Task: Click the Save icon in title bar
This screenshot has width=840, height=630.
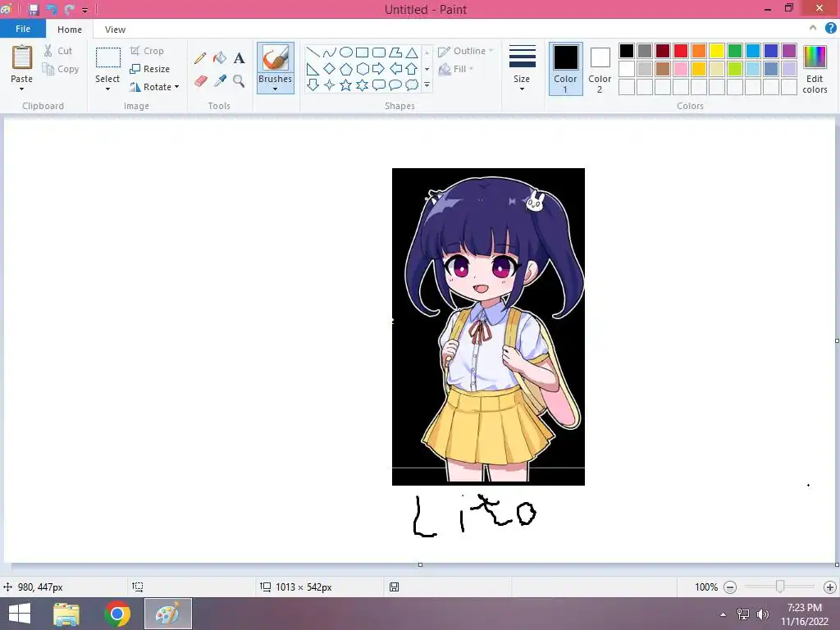Action: click(33, 10)
